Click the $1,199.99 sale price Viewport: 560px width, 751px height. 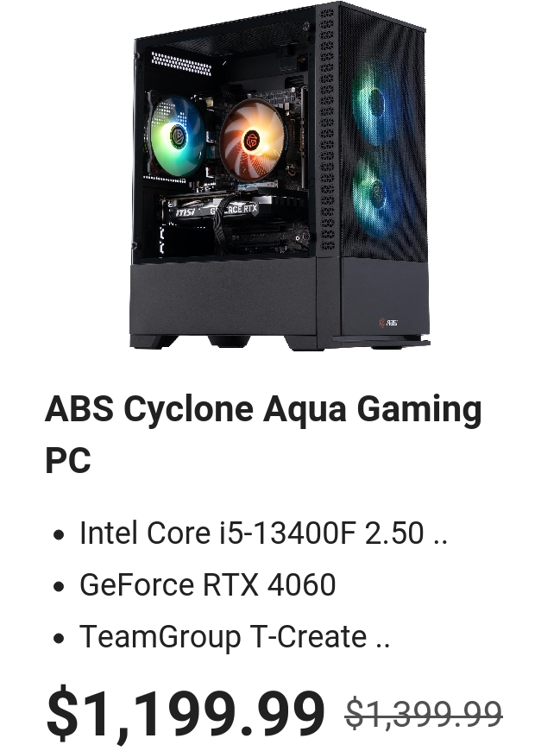tap(186, 714)
